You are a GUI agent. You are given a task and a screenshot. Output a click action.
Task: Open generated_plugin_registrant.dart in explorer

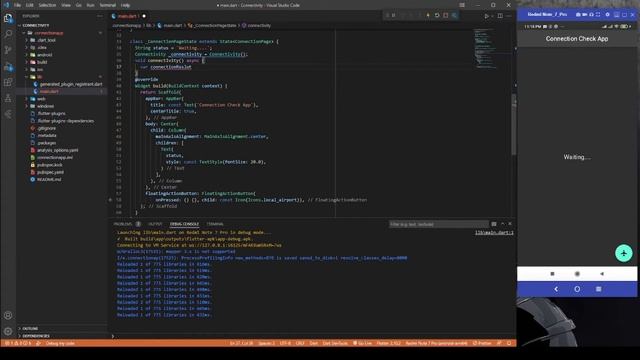71,84
